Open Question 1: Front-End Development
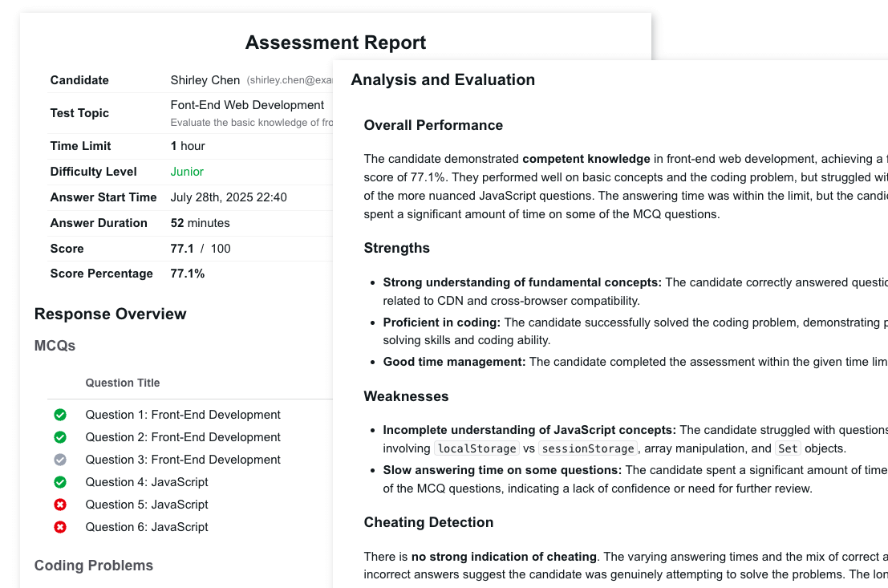 click(x=183, y=415)
